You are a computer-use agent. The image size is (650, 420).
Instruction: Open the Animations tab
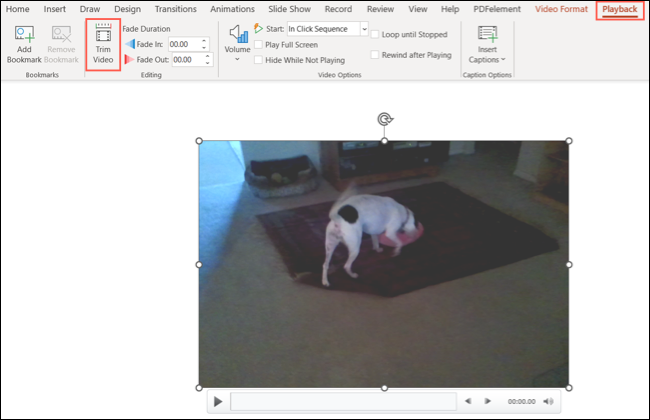click(x=233, y=9)
